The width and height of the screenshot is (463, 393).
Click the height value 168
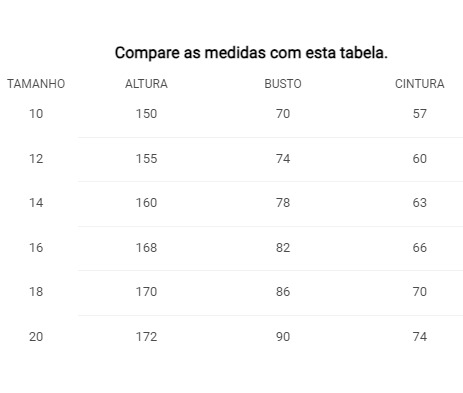[x=146, y=248]
